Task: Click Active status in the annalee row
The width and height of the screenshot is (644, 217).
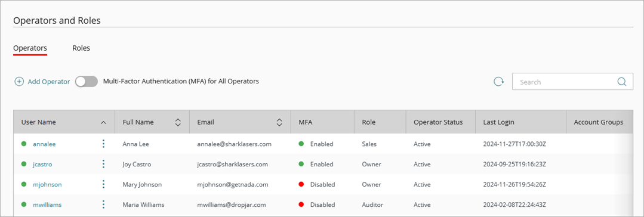Action: 422,144
